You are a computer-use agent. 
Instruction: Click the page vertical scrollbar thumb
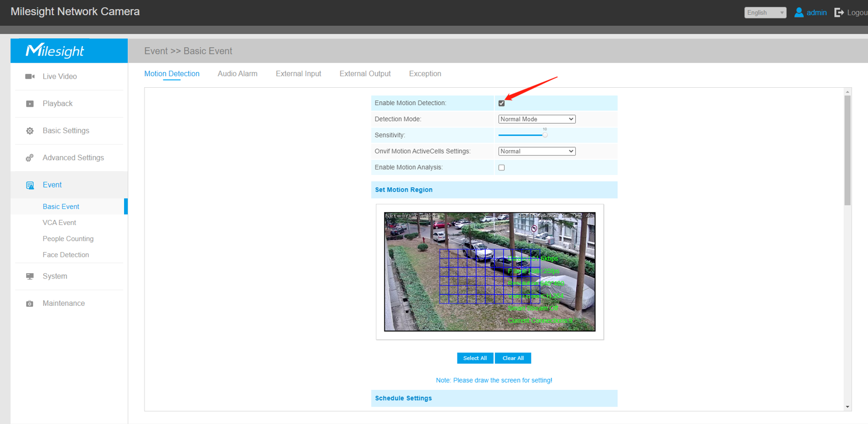847,150
